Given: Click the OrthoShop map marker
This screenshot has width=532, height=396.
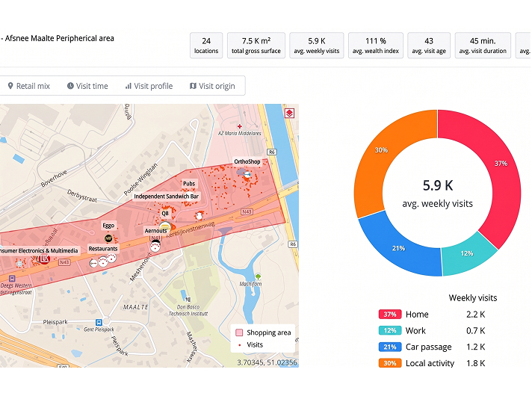Looking at the screenshot, I should coord(247,175).
